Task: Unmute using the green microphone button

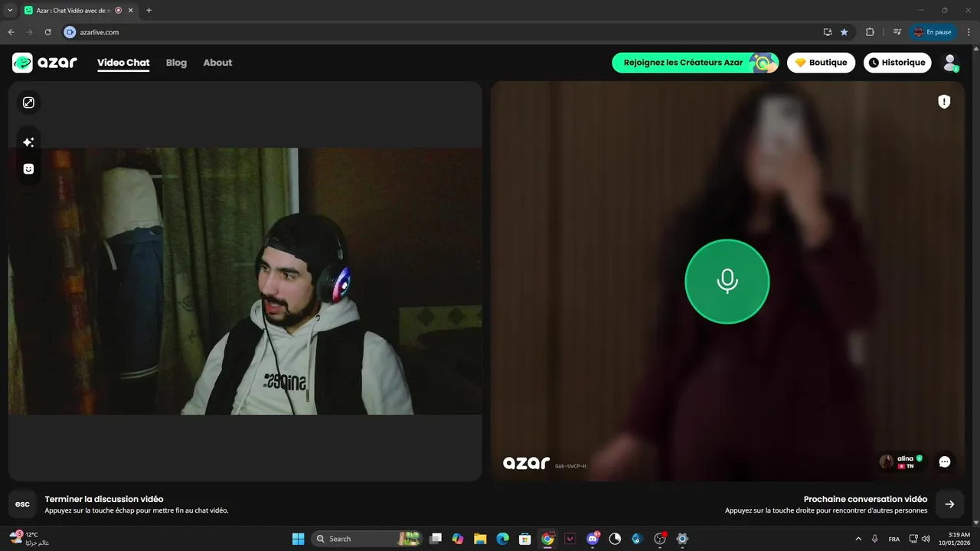Action: point(727,282)
